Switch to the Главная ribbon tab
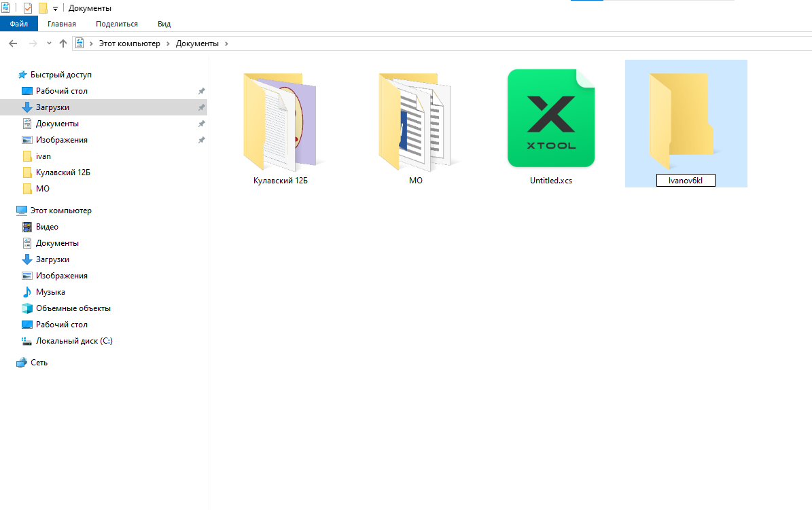The image size is (812, 510). tap(62, 24)
